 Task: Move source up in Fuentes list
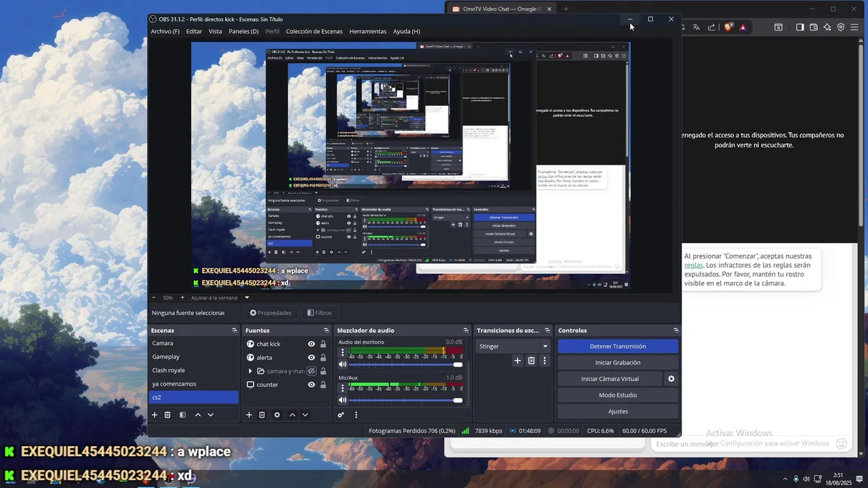292,415
